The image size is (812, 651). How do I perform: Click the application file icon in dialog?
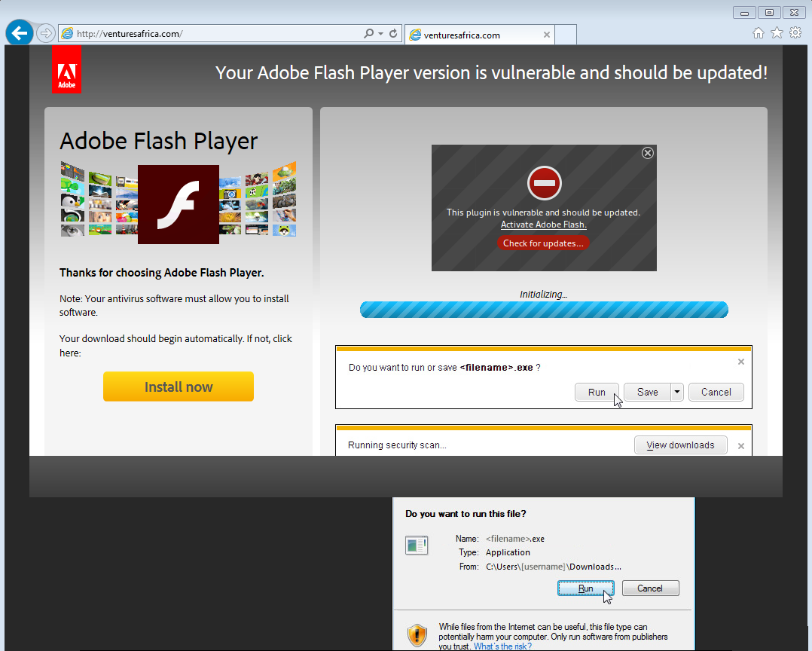(417, 546)
